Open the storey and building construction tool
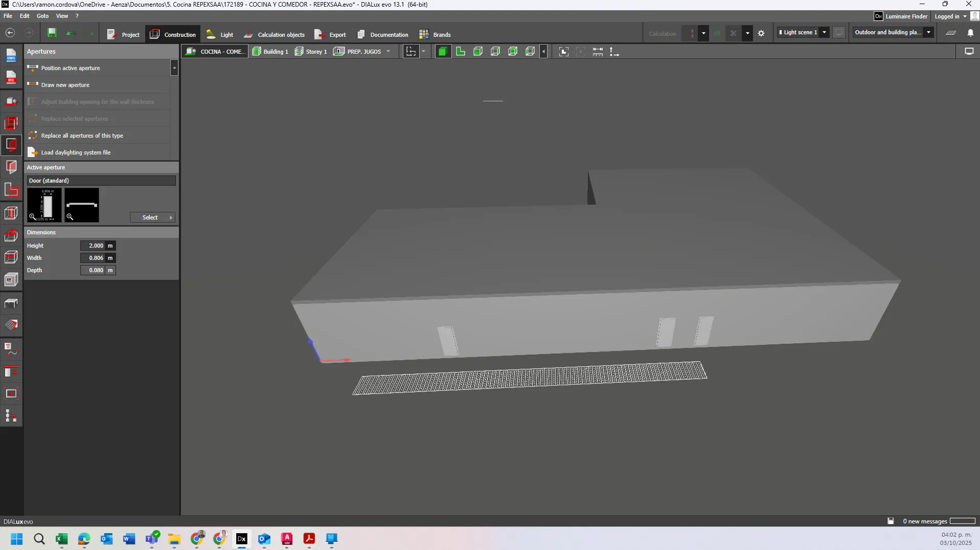The width and height of the screenshot is (980, 550). pyautogui.click(x=11, y=123)
